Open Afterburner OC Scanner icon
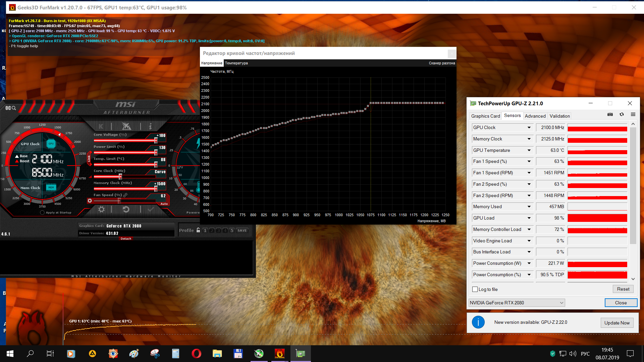This screenshot has width=644, height=362. click(x=10, y=108)
